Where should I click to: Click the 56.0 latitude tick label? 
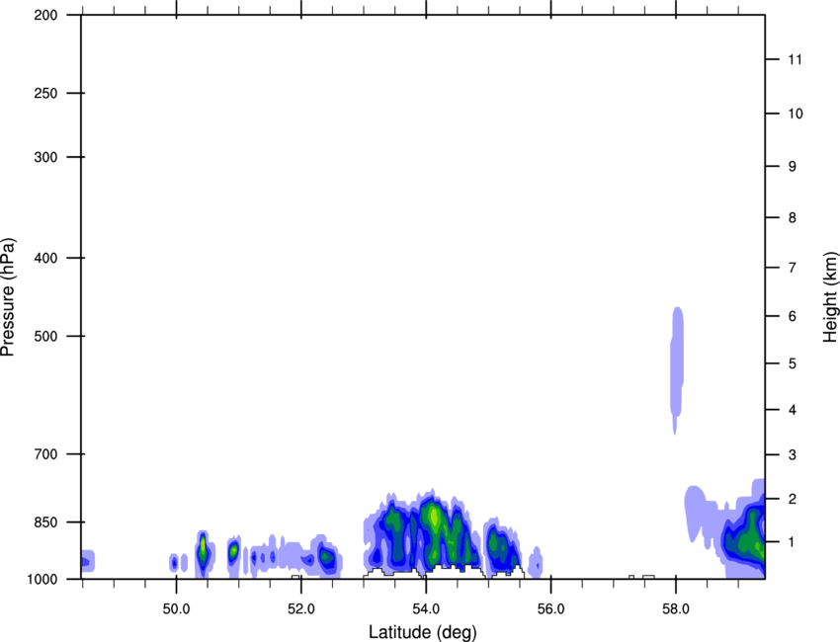pyautogui.click(x=551, y=609)
